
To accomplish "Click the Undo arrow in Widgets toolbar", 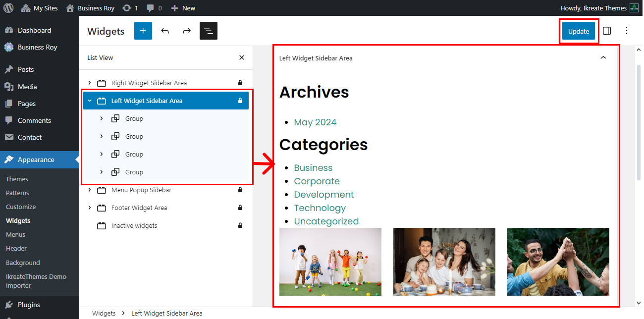I will 165,31.
